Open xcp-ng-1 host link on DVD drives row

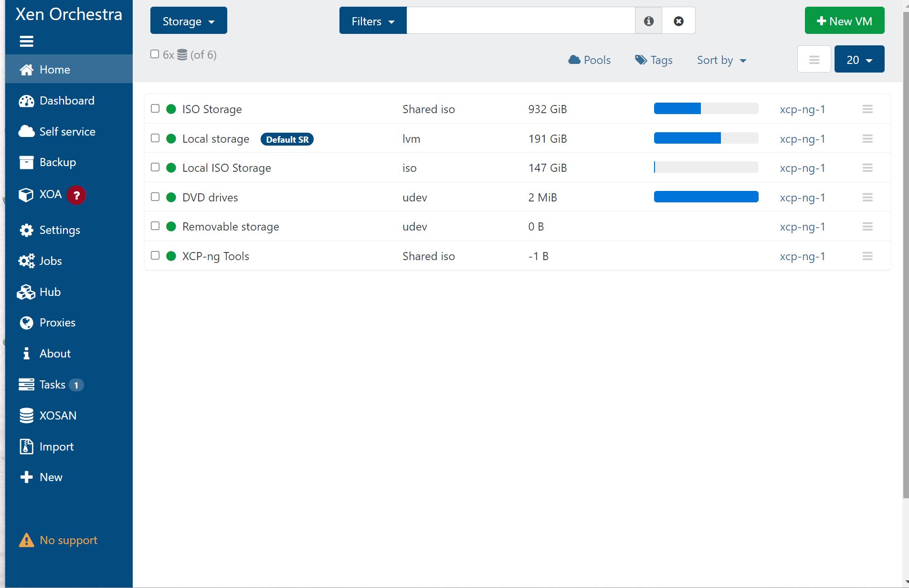click(x=803, y=198)
